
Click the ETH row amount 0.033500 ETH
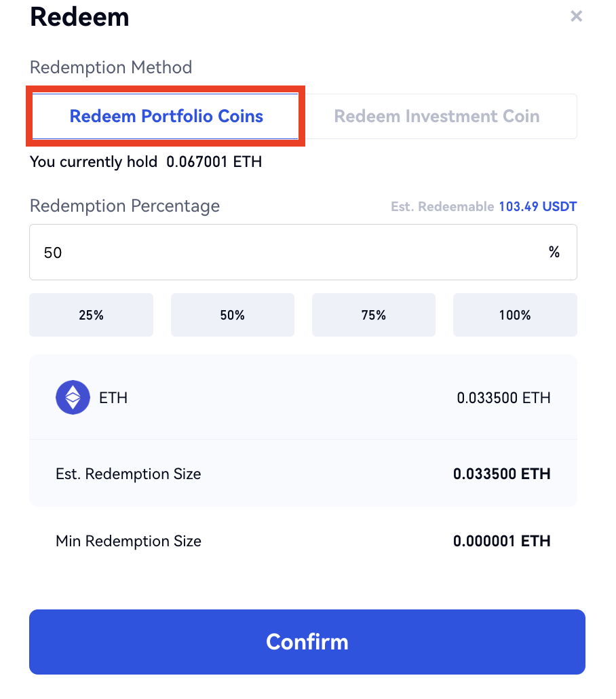point(503,398)
